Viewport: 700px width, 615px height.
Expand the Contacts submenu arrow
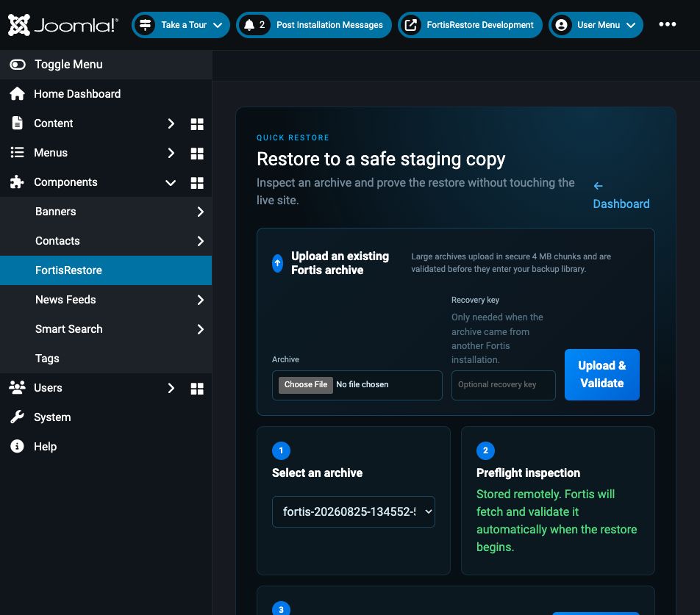click(200, 241)
